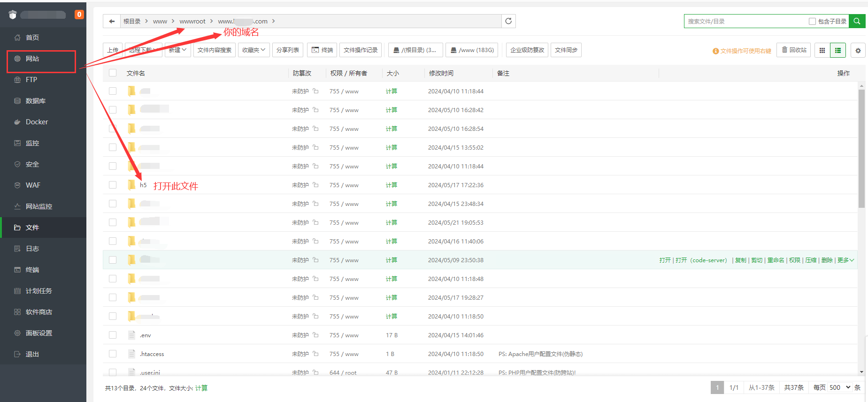Click the Upload (上传) button
The height and width of the screenshot is (402, 868).
(x=113, y=50)
